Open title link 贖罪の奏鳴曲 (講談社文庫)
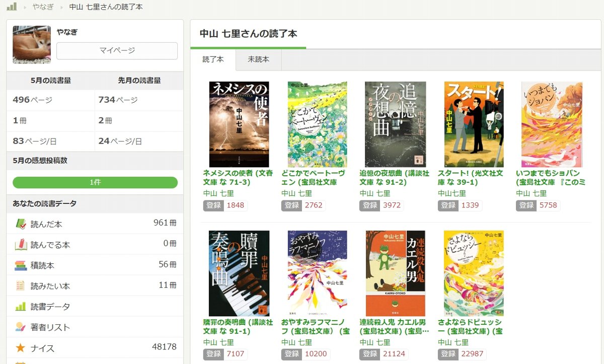604x364 pixels. click(x=238, y=327)
